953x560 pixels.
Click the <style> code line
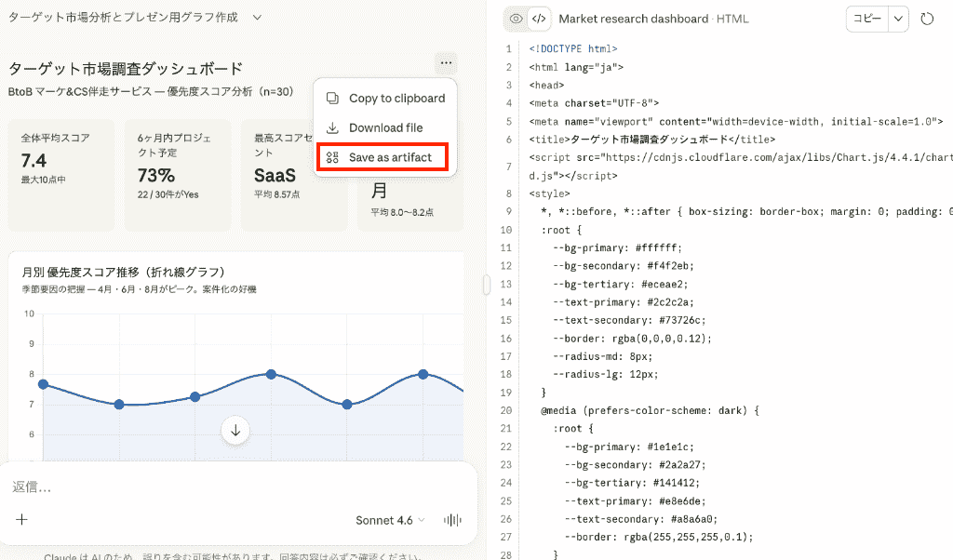(549, 193)
